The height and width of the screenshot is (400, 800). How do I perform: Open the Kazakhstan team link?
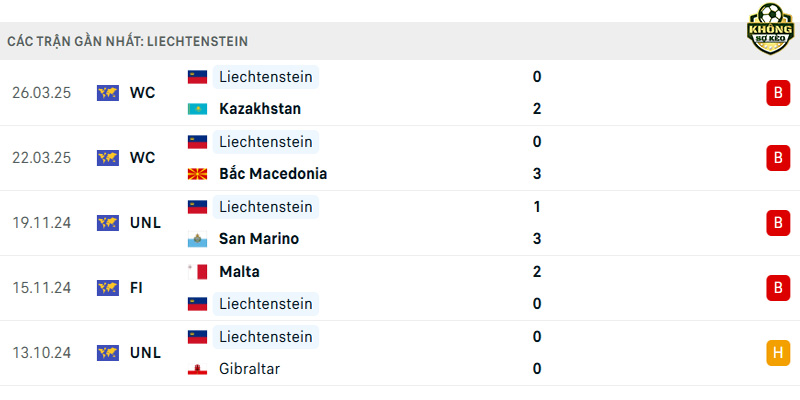point(260,109)
